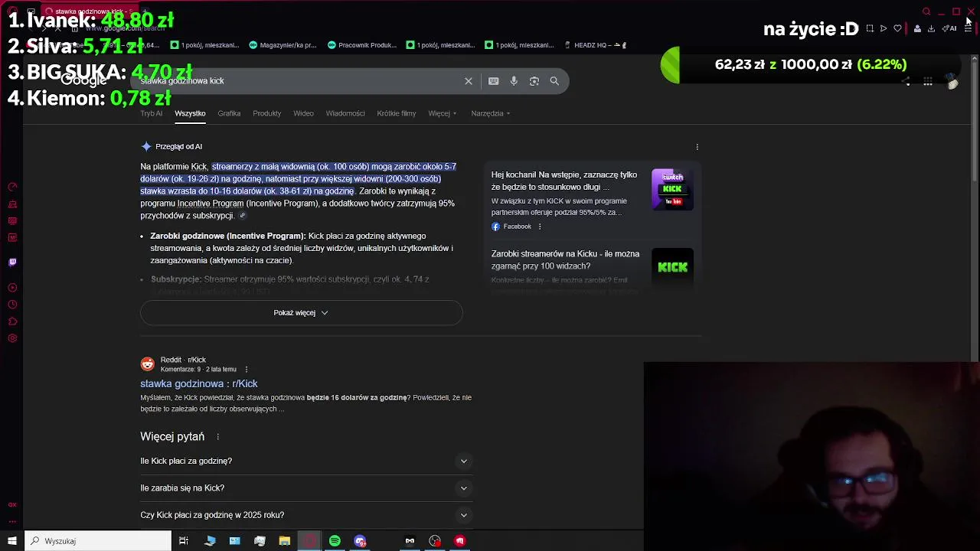Click the Windows Wyszukaj search box
Viewport: 980px width, 551px height.
pyautogui.click(x=98, y=541)
